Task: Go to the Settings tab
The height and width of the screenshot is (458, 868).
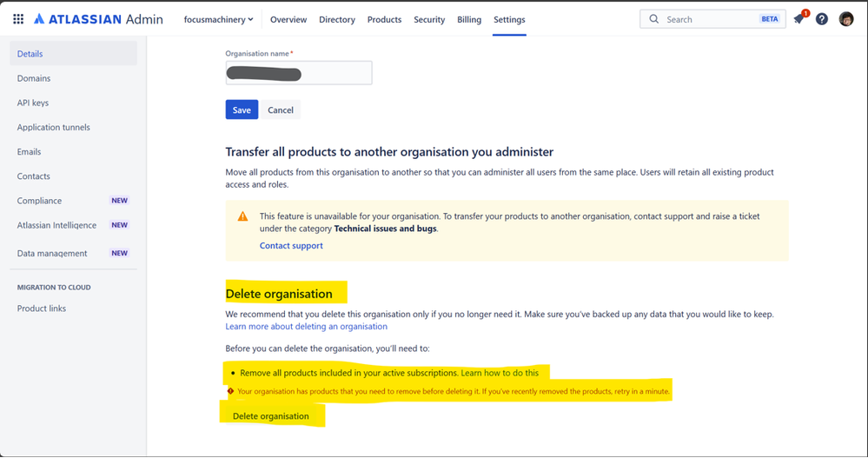Action: click(509, 19)
